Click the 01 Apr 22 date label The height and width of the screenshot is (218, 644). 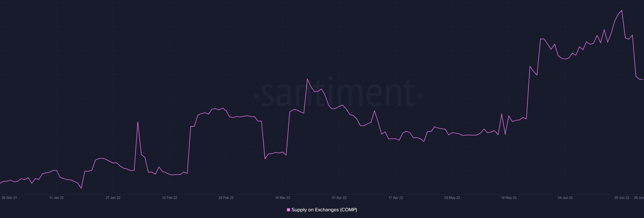tap(339, 198)
